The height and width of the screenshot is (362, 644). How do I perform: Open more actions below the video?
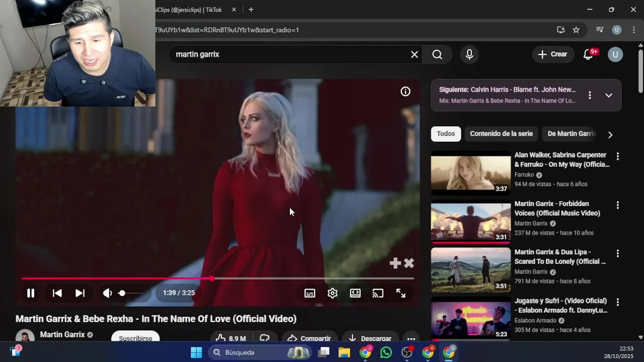click(411, 338)
